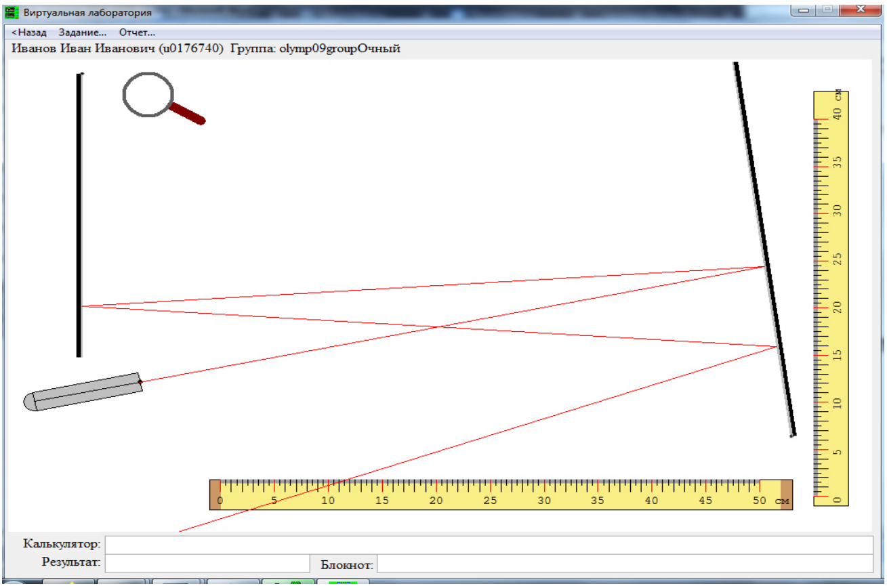Viewport: 887px width, 588px height.
Task: Minimize the Виртуальная лаборатория window
Action: [x=805, y=10]
